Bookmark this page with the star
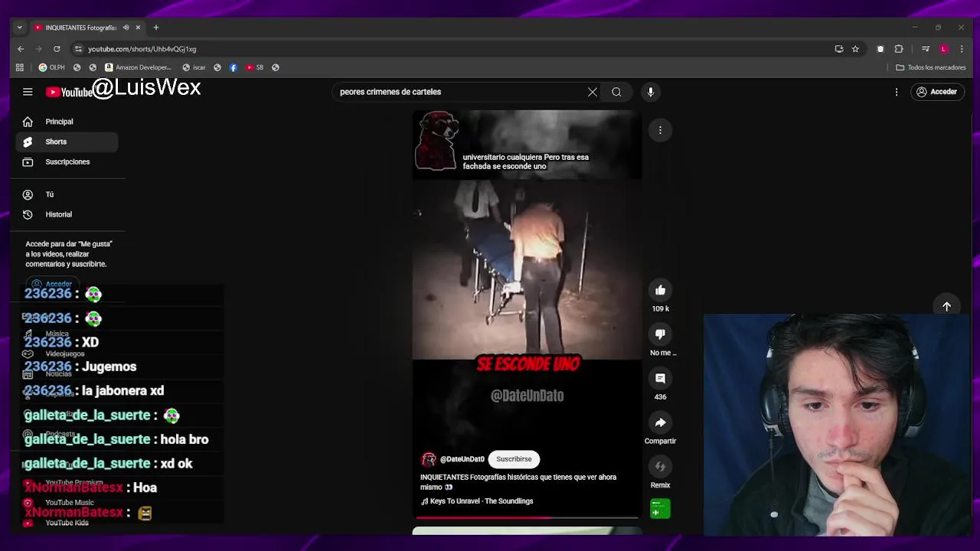Screen dimensions: 980x551 [855, 49]
